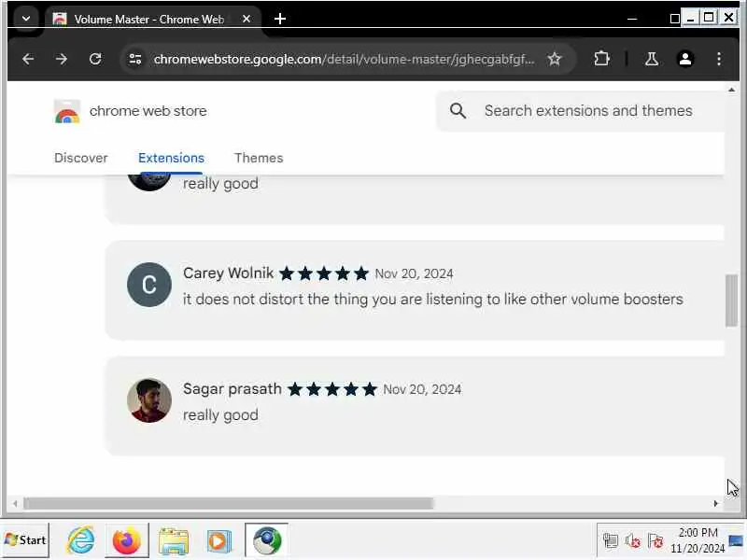Bookmark this page with the star icon
The image size is (747, 560).
554,59
